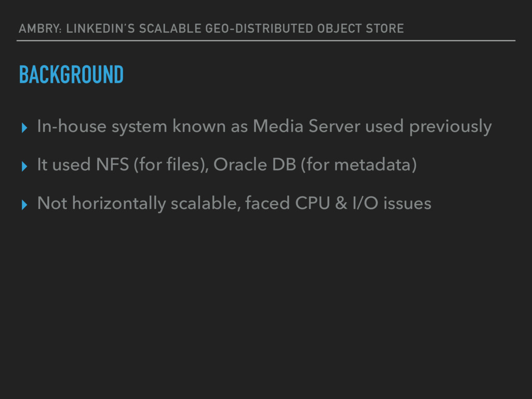The height and width of the screenshot is (399, 532).
Task: Select '(for files)' text in second bullet
Action: pyautogui.click(x=171, y=165)
